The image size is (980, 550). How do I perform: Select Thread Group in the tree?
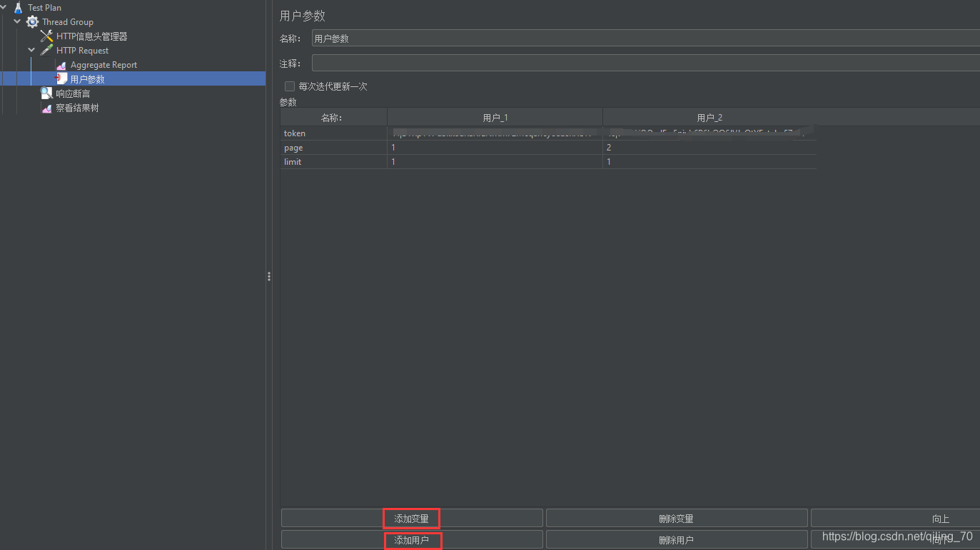tap(68, 22)
